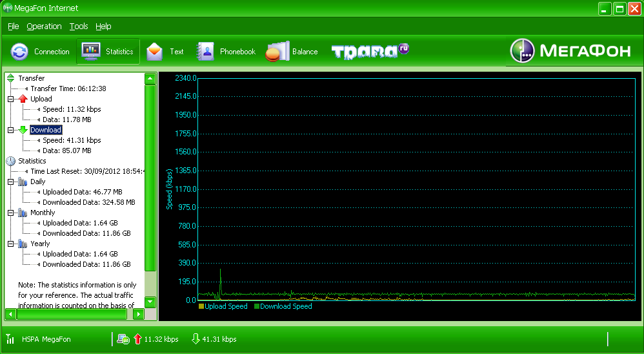Click Upload Speed legend label
This screenshot has width=644, height=354.
coord(226,306)
